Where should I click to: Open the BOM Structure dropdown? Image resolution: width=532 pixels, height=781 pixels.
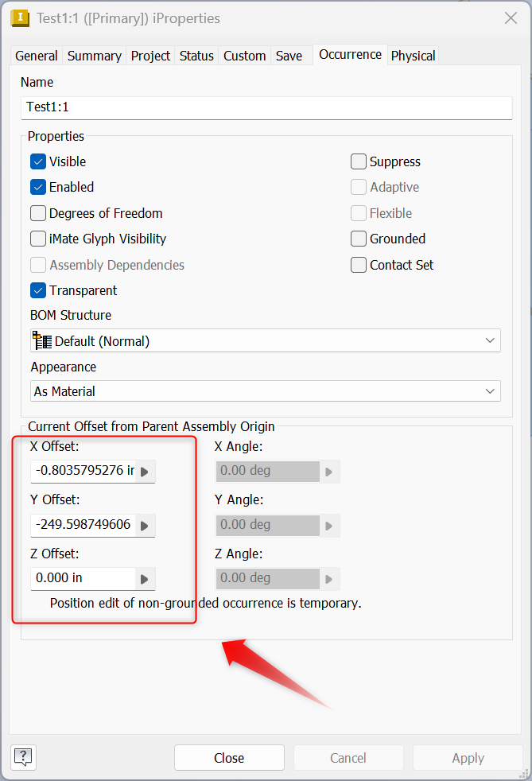[x=266, y=340]
